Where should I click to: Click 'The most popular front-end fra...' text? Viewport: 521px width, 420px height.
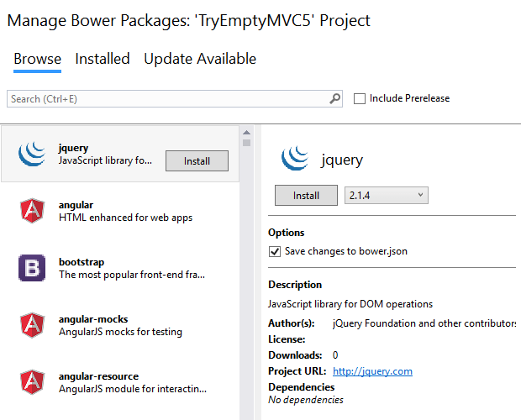pyautogui.click(x=132, y=275)
